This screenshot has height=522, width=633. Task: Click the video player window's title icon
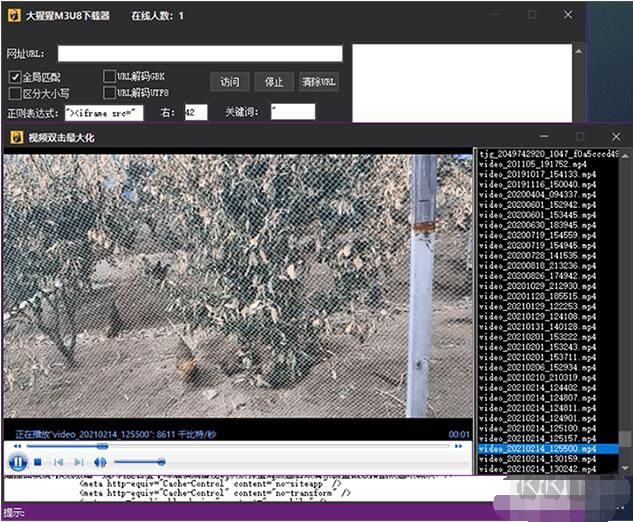pyautogui.click(x=15, y=137)
